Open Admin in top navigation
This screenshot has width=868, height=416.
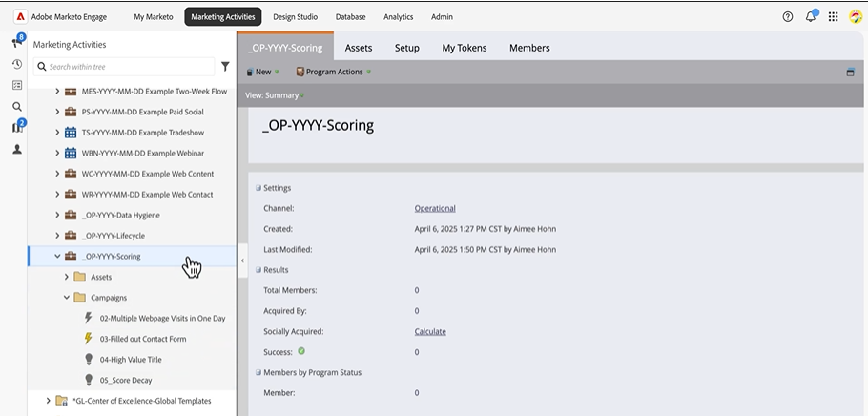click(x=442, y=16)
